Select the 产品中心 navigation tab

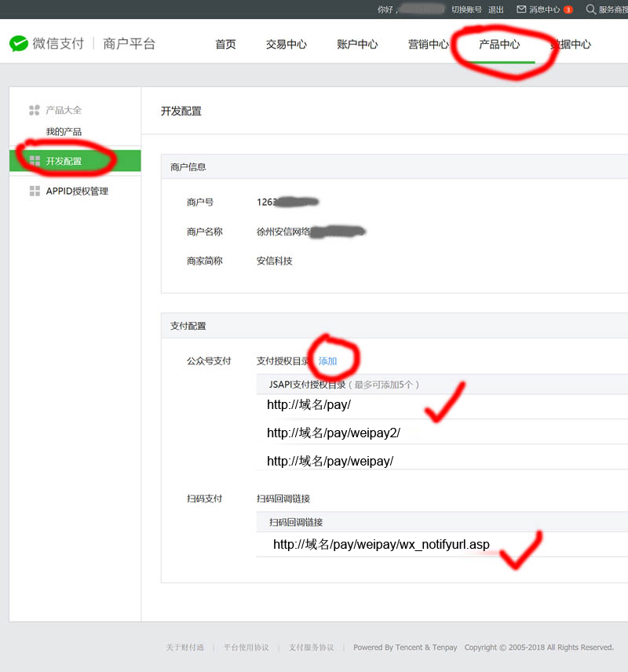499,44
